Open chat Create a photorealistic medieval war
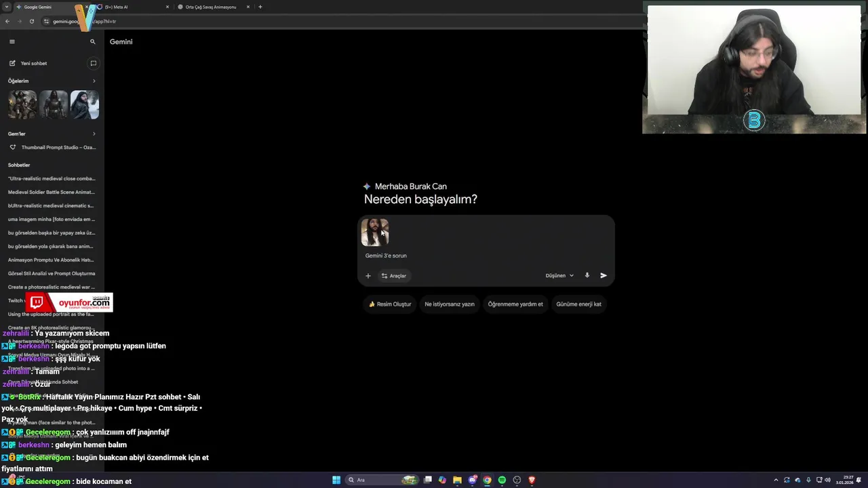Viewport: 868px width, 488px height. pyautogui.click(x=52, y=287)
